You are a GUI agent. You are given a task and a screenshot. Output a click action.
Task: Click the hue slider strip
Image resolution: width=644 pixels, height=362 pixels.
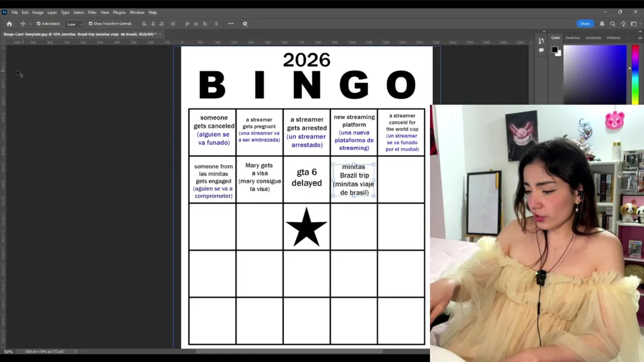tap(635, 74)
